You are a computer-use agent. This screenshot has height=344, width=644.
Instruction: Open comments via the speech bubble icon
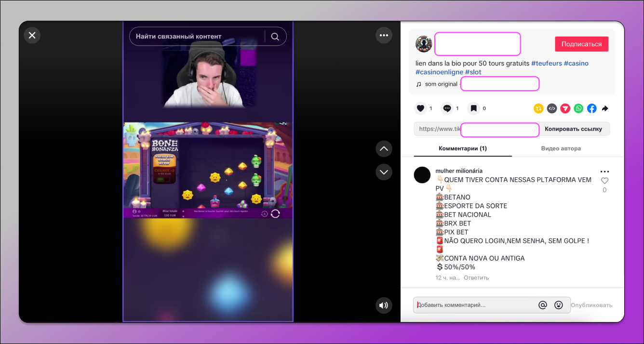pos(446,108)
